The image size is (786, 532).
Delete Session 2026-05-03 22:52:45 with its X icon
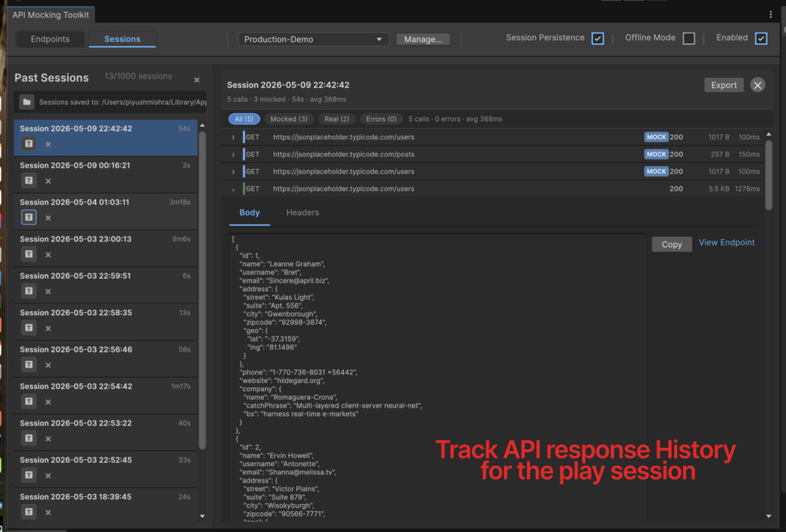[48, 475]
